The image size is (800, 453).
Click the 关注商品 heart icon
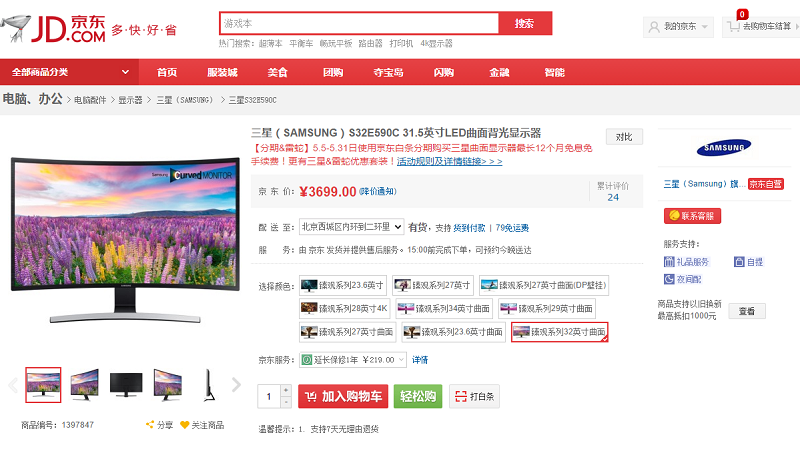coord(185,425)
